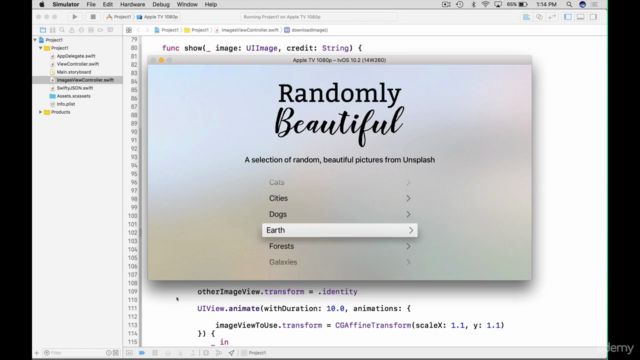640x360 pixels.
Task: Open the Symbol navigator icon
Action: [x=53, y=30]
